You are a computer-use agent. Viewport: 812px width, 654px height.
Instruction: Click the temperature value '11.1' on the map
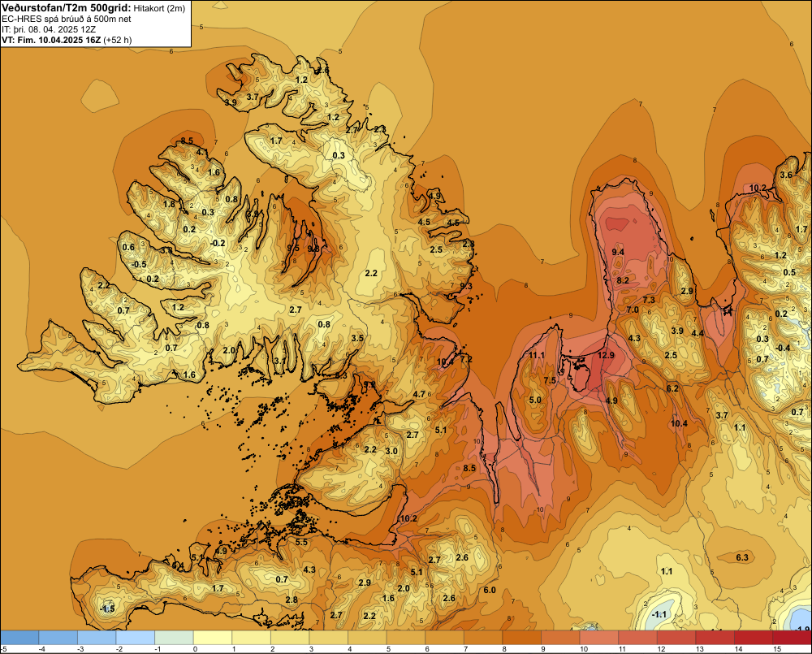(x=537, y=355)
